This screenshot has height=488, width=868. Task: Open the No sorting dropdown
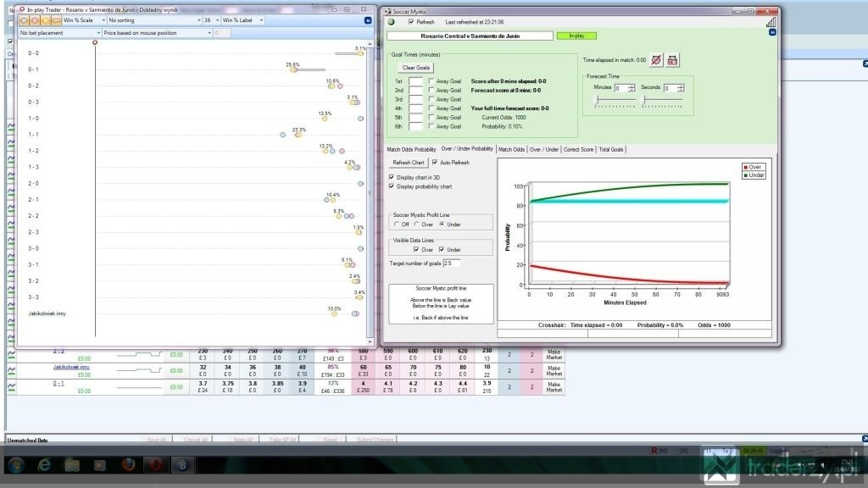[x=154, y=20]
